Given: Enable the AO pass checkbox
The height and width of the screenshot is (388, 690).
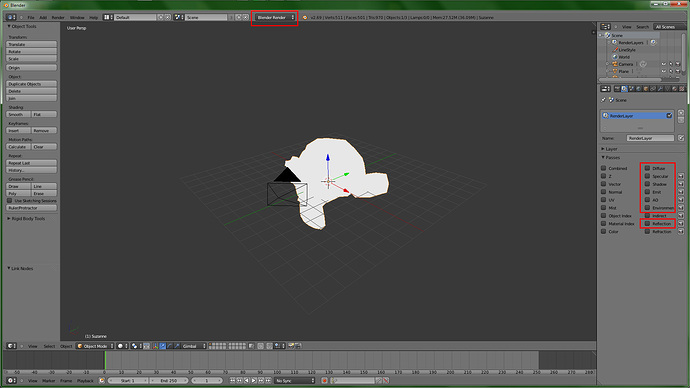Looking at the screenshot, I should click(647, 200).
